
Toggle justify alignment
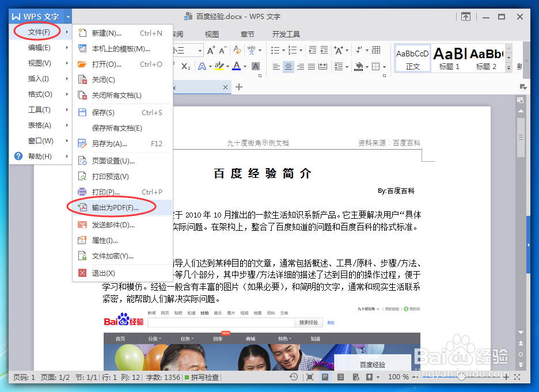312,66
